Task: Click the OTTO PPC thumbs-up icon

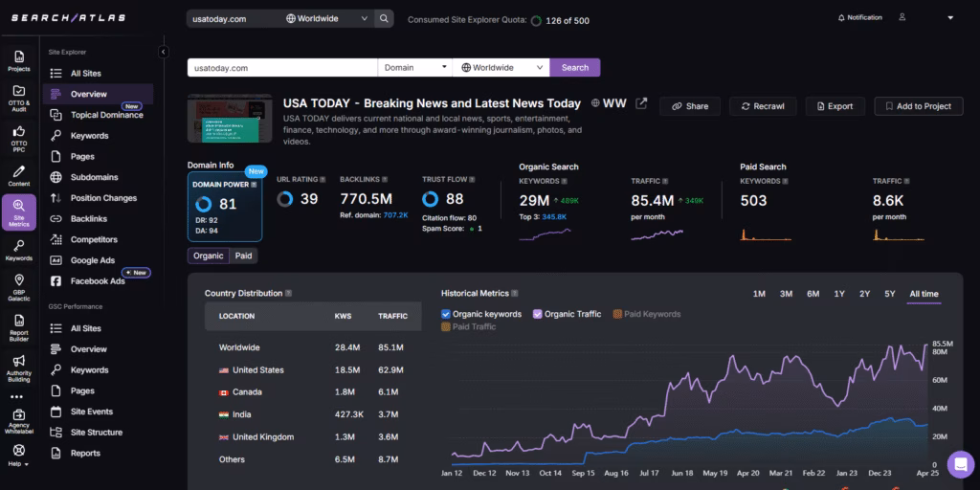Action: (x=19, y=135)
